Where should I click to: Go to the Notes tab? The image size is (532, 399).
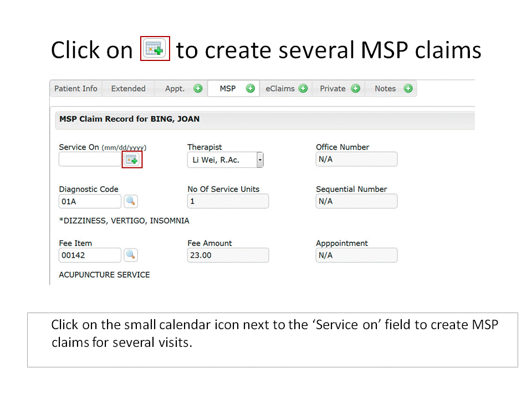385,89
